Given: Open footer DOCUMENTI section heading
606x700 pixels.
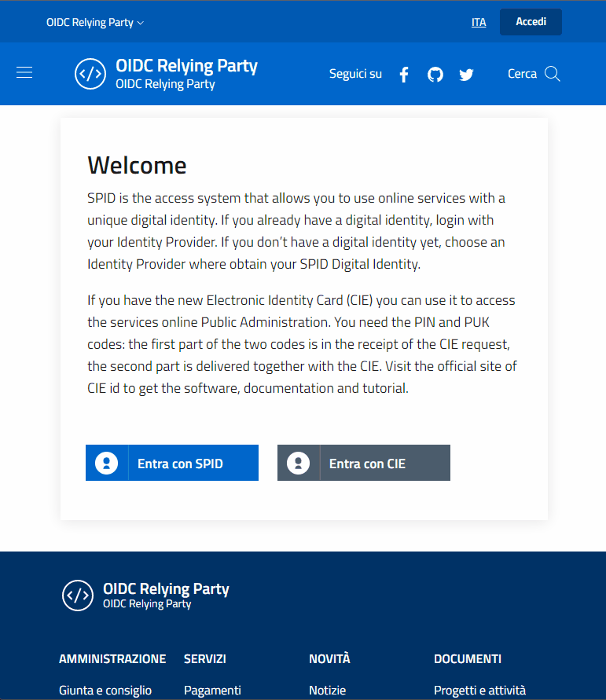Looking at the screenshot, I should point(468,659).
